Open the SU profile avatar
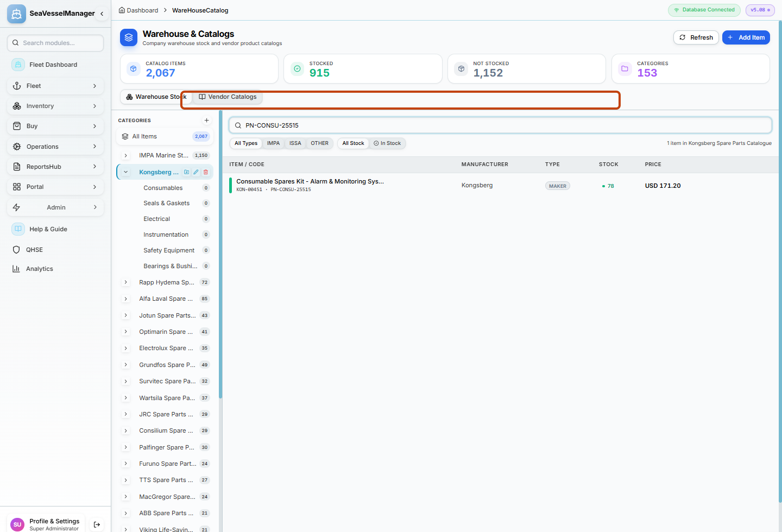Viewport: 782px width, 532px height. (17, 524)
